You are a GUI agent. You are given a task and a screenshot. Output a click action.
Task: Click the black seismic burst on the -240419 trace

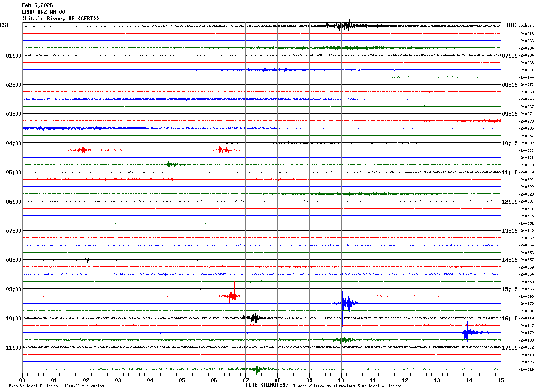pyautogui.click(x=254, y=318)
